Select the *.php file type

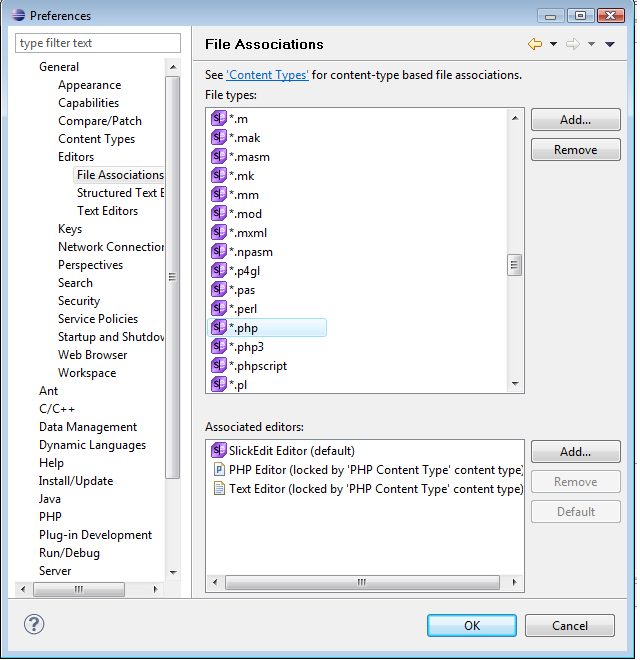pos(267,327)
